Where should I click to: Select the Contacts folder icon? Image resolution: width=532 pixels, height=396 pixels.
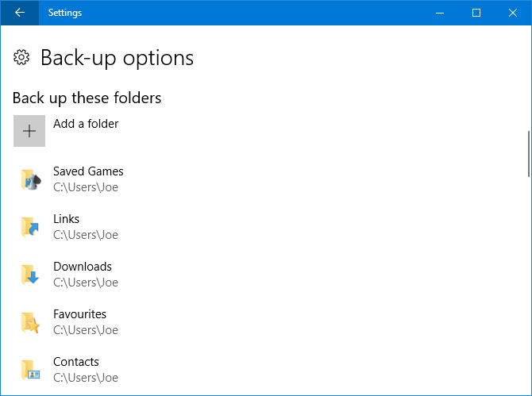tap(29, 370)
